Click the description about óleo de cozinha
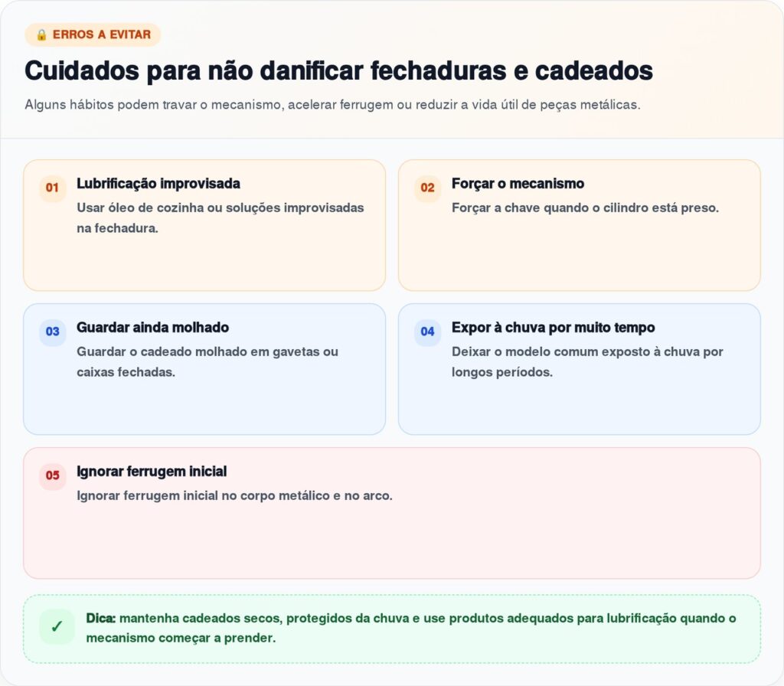Screen dimensions: 784x686 [220, 217]
